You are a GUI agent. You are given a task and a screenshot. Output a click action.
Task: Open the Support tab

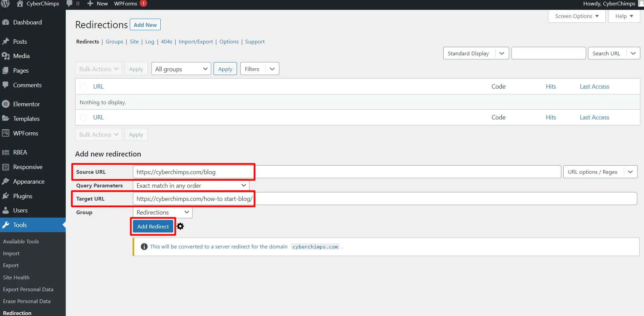(255, 42)
